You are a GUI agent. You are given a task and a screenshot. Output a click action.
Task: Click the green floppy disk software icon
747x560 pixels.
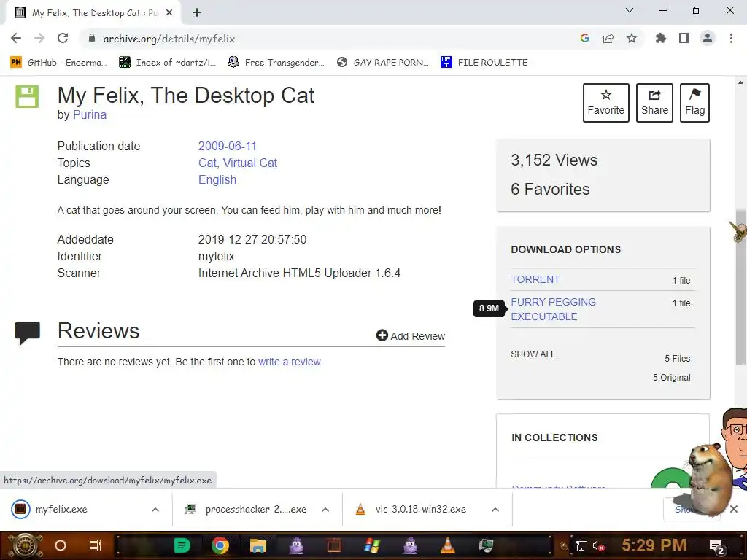[27, 96]
